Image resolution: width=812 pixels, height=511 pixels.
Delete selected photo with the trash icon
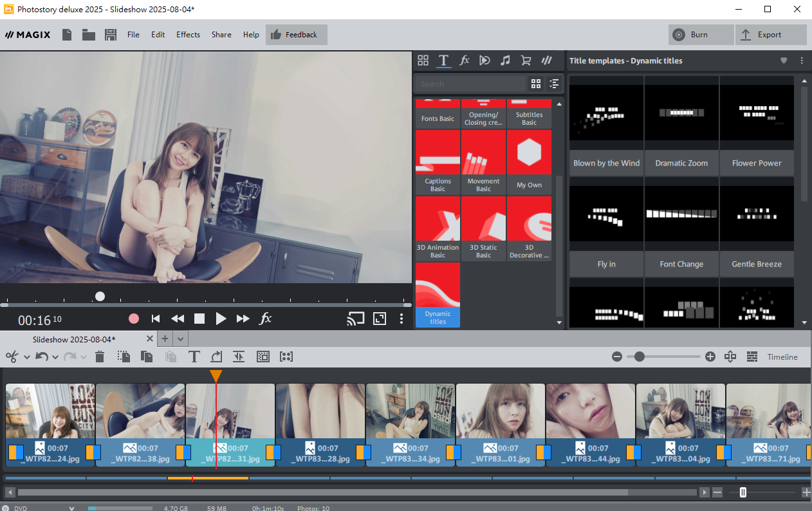(100, 357)
